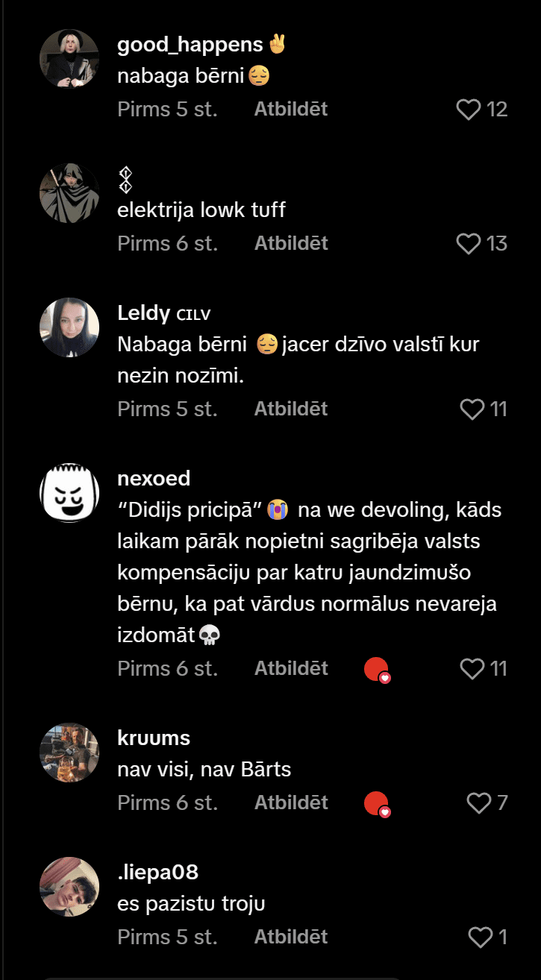Like the "elektrija lowk tuff" comment
The width and height of the screenshot is (541, 980).
tap(469, 244)
